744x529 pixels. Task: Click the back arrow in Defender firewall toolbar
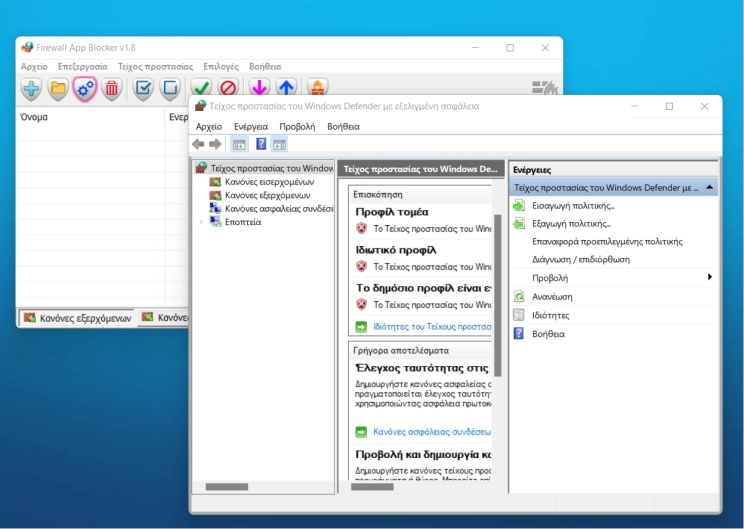pos(198,144)
